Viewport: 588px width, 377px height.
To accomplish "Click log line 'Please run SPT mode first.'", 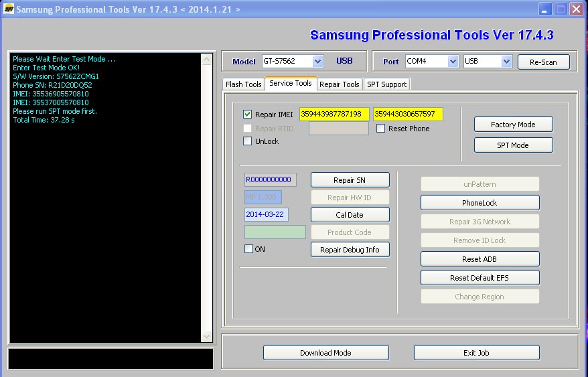I will coord(55,111).
